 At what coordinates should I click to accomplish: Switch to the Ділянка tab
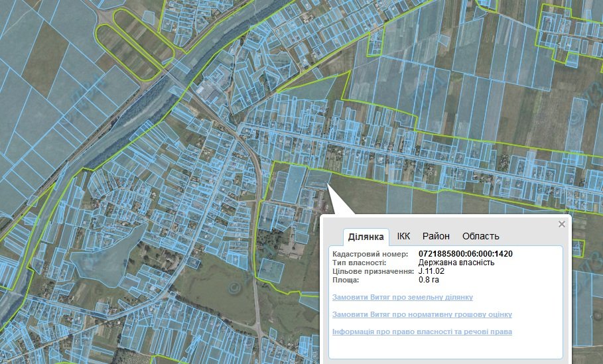[x=366, y=237]
